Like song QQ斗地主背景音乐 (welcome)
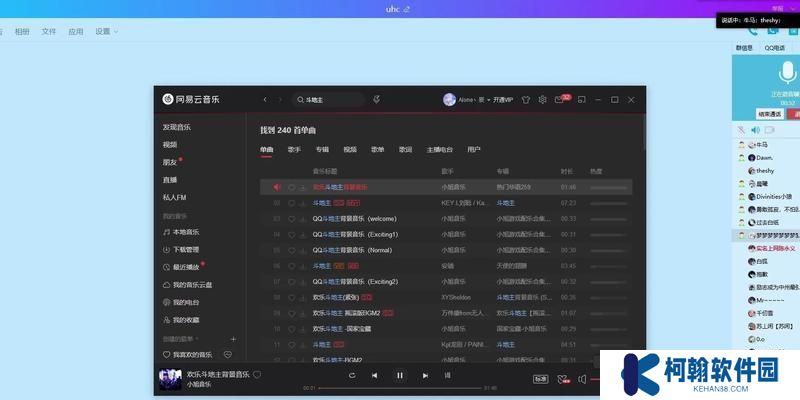The image size is (800, 400). [x=292, y=219]
